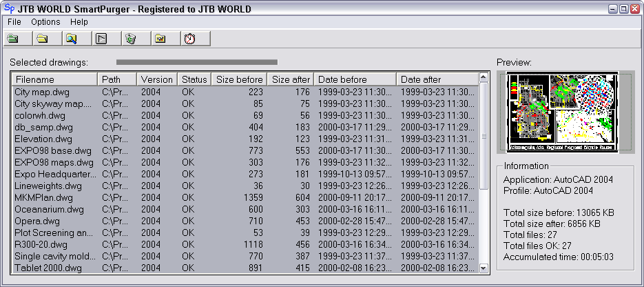The height and width of the screenshot is (287, 644).
Task: Sort list by Size after column header
Action: 291,79
